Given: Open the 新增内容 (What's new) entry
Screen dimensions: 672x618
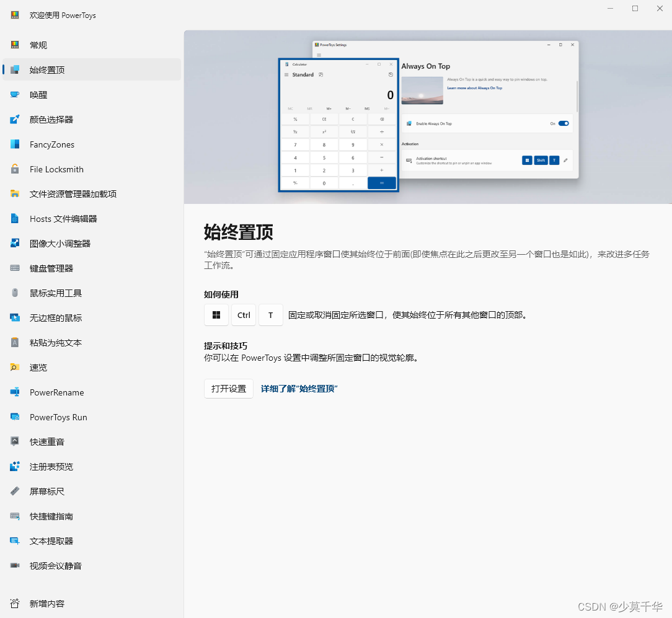Looking at the screenshot, I should [x=92, y=603].
